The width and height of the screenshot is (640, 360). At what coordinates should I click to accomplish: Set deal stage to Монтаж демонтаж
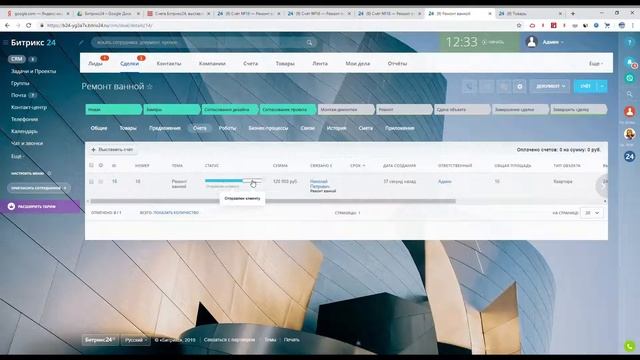(x=345, y=109)
